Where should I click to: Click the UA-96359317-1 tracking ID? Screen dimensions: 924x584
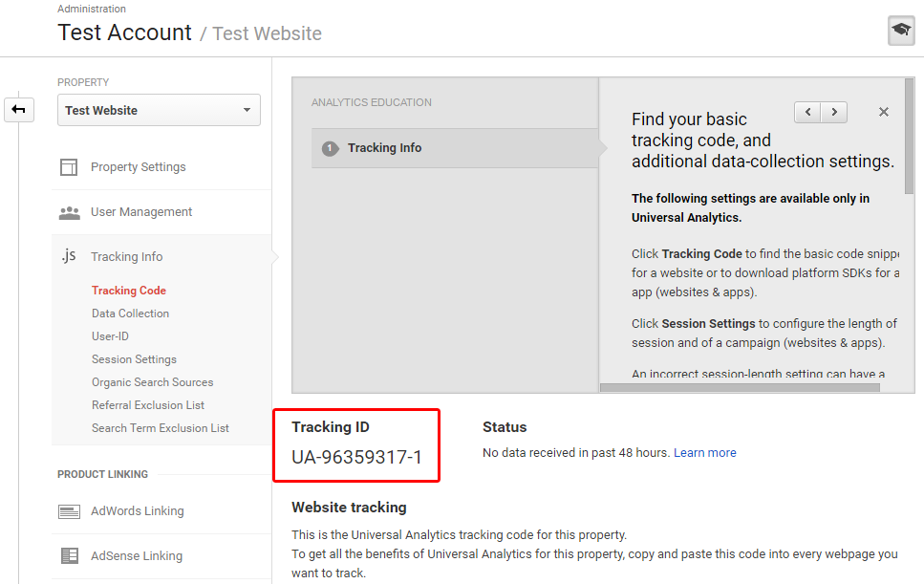click(356, 457)
